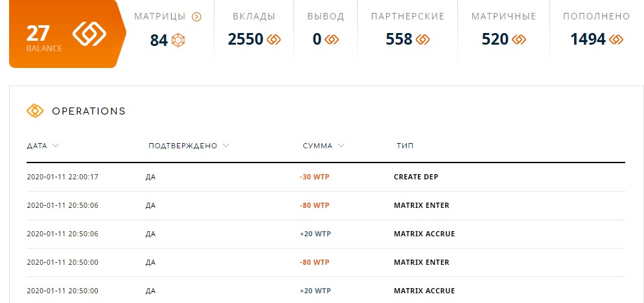Screen dimensions: 644x303
Task: Select the CREATE DEP operation row
Action: (x=326, y=177)
